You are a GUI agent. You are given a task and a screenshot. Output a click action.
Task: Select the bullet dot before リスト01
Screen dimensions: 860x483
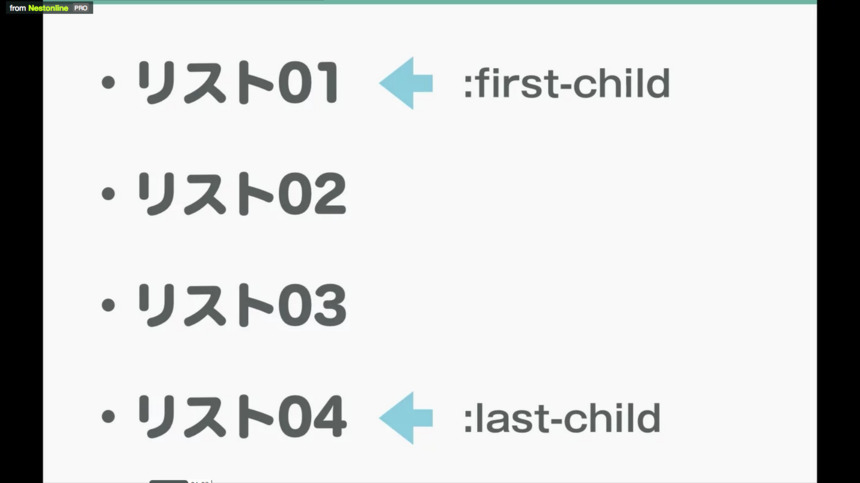(109, 83)
